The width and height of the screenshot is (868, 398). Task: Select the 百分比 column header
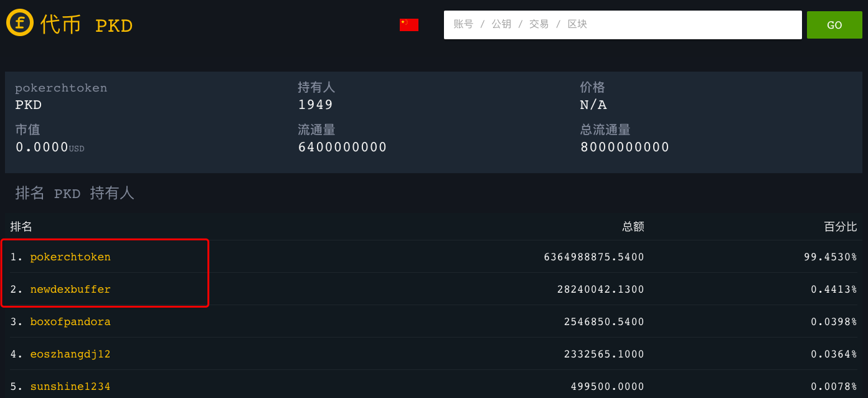coord(841,226)
